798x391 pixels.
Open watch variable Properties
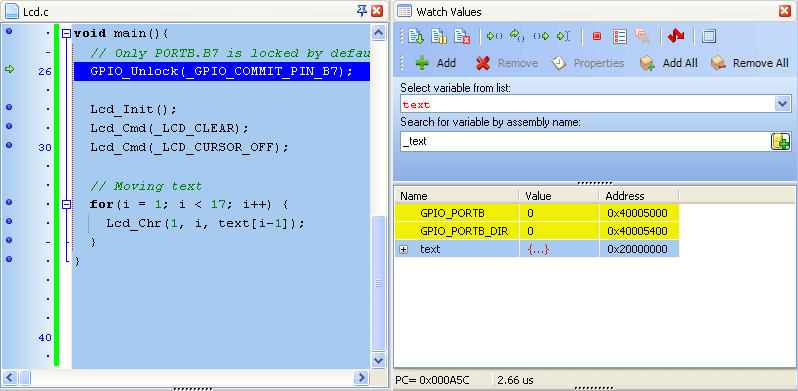click(588, 63)
